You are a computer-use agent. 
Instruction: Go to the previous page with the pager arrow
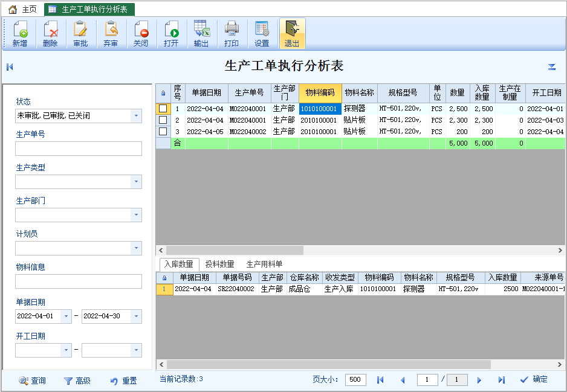coord(403,380)
